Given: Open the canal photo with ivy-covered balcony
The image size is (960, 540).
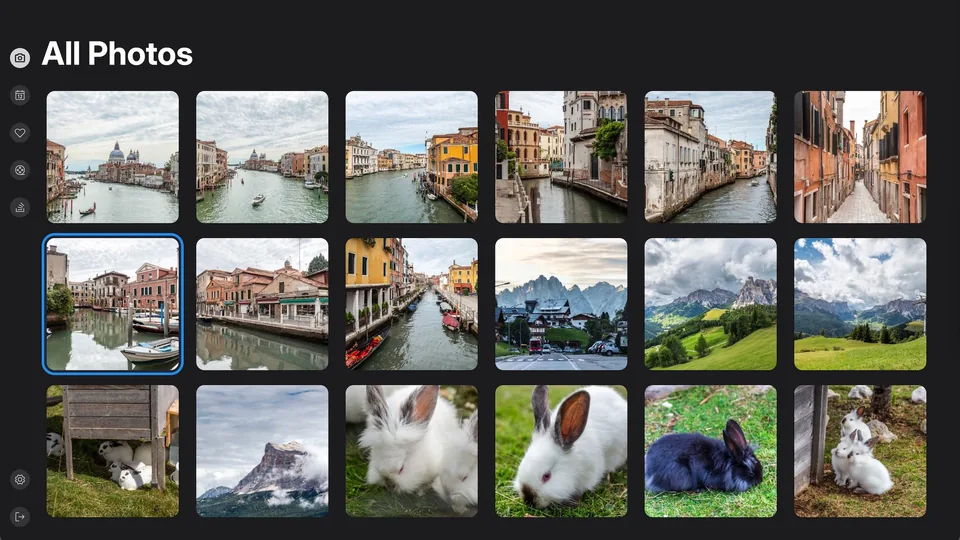Looking at the screenshot, I should pyautogui.click(x=561, y=157).
